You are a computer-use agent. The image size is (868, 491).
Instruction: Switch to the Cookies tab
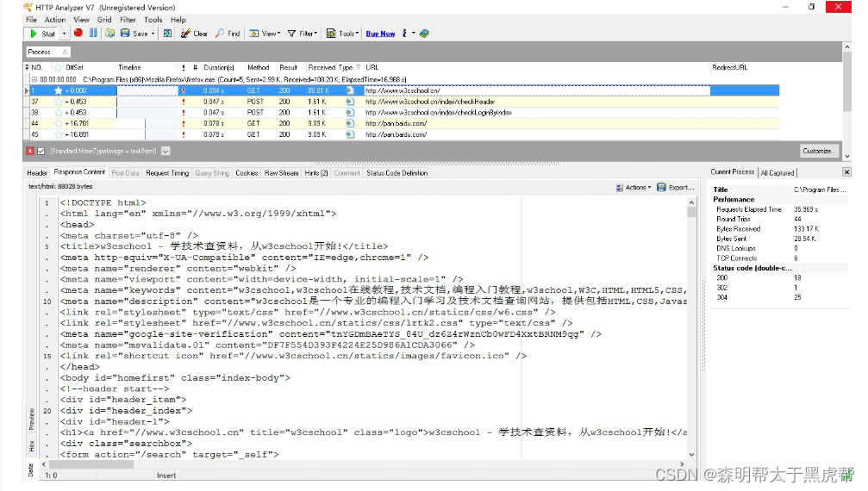pyautogui.click(x=247, y=173)
